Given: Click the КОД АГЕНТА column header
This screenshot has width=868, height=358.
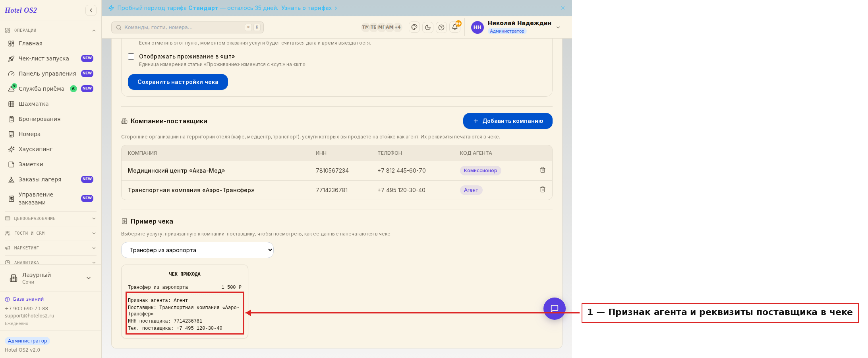Looking at the screenshot, I should tap(476, 153).
